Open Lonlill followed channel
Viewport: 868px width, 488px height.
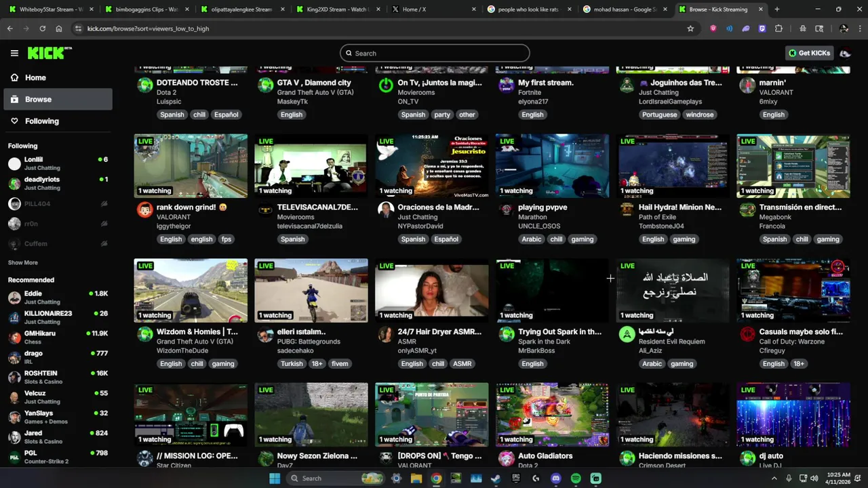tap(58, 163)
